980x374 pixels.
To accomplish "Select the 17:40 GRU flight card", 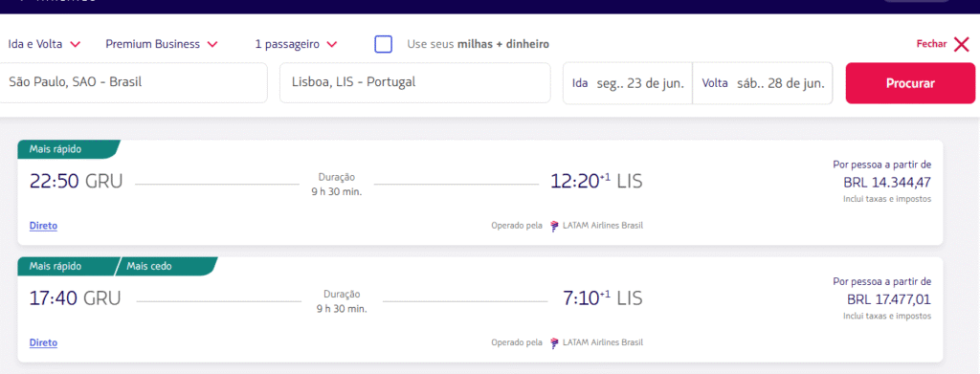I will [x=480, y=309].
